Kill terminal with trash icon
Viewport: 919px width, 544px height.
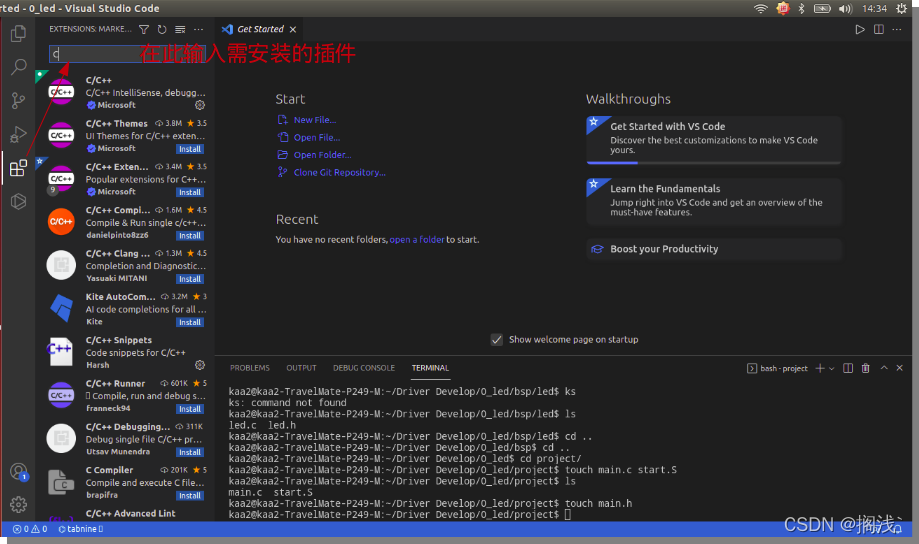pyautogui.click(x=865, y=368)
